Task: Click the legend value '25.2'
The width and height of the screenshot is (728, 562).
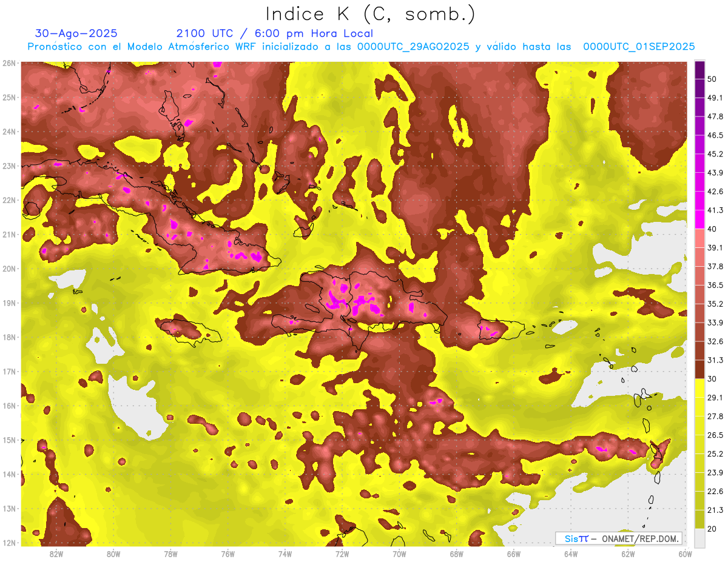Action: (715, 454)
